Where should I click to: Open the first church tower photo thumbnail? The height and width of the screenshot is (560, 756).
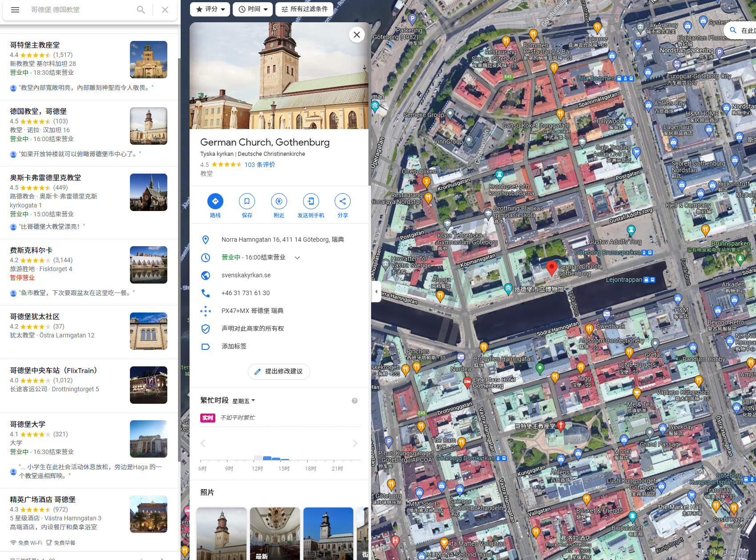point(222,534)
